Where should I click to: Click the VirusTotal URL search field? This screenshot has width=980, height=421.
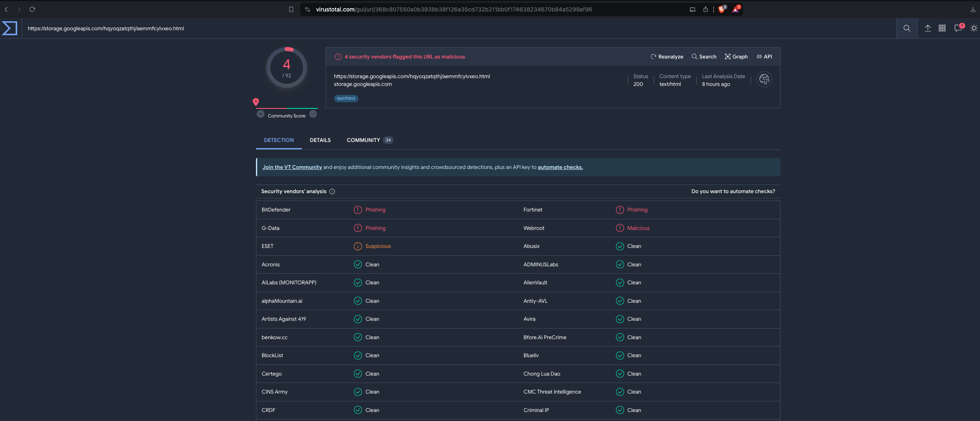point(450,28)
